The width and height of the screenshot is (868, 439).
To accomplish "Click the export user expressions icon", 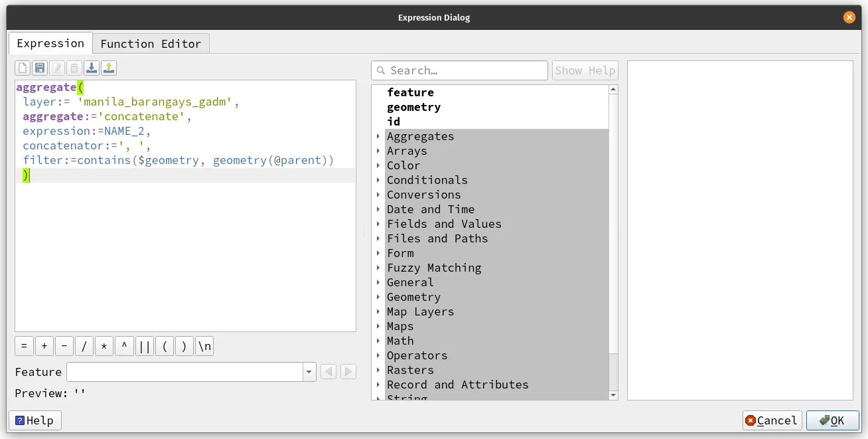I will [109, 68].
